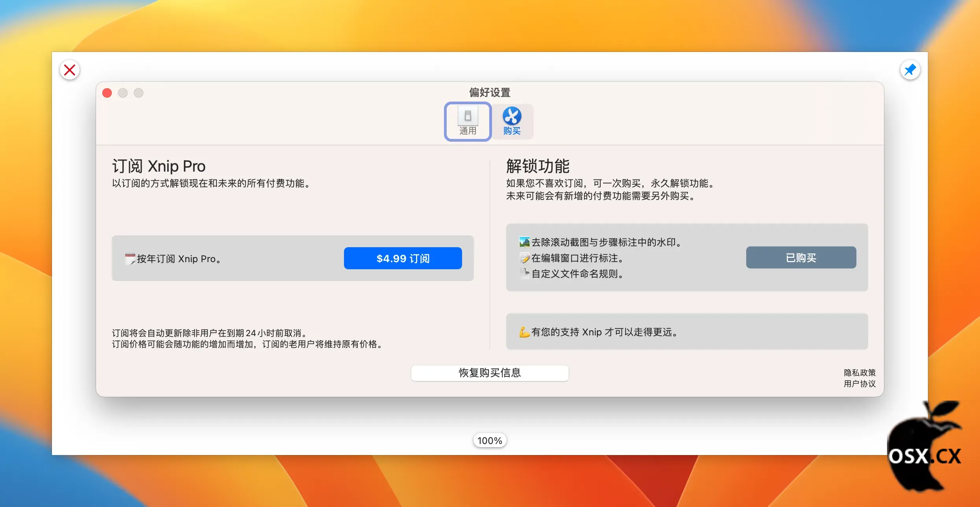This screenshot has width=980, height=507.
Task: Click the Xnip scissors app icon
Action: coord(512,116)
